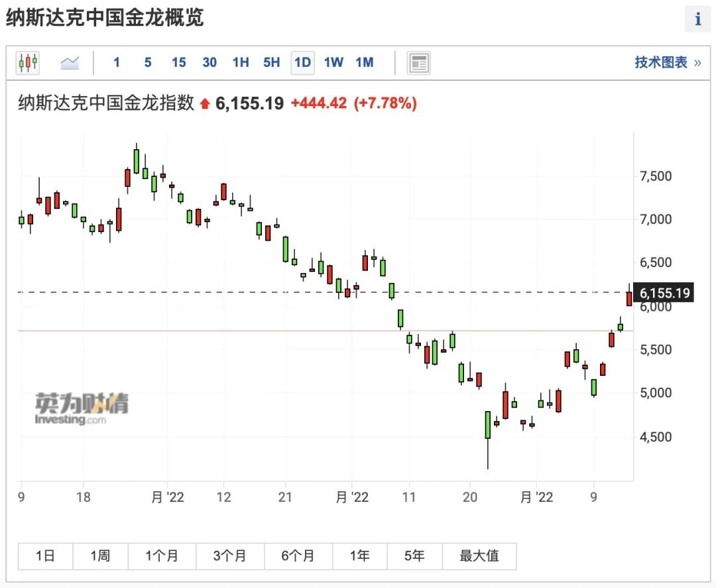
Task: Switch to the 1W interval
Action: (333, 62)
